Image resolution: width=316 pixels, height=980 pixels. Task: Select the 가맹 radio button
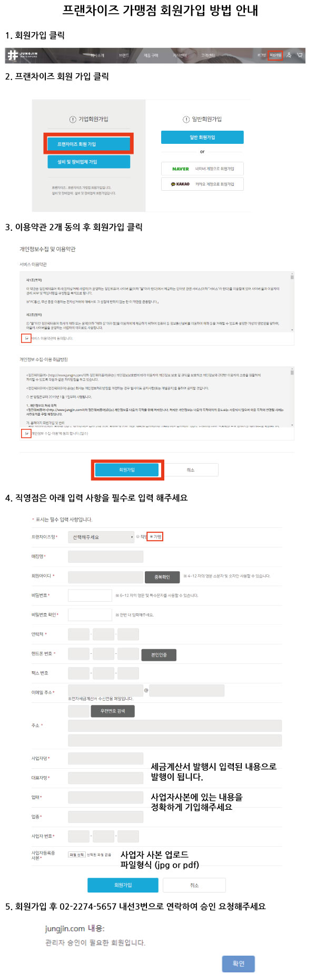151,536
